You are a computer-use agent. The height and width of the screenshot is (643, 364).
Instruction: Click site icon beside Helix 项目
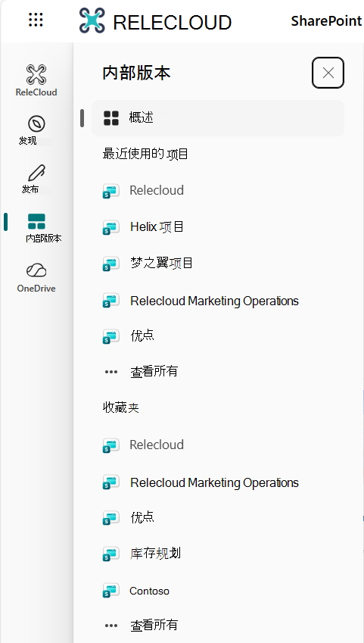coord(110,226)
